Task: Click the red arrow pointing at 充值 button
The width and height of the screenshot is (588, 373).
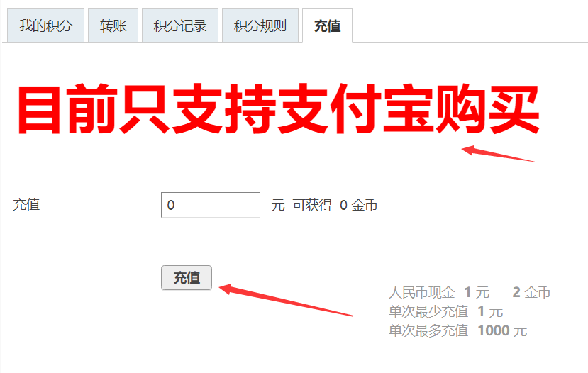Action: pyautogui.click(x=285, y=300)
